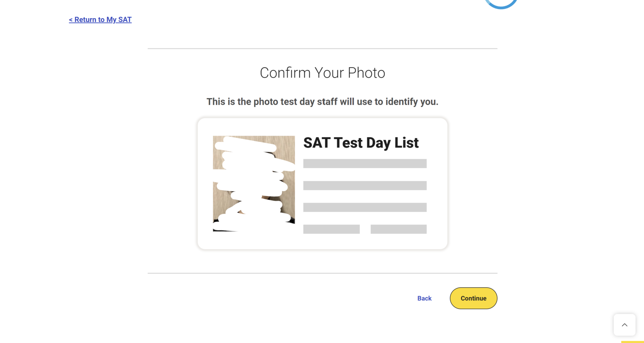Click the divider line above Confirm Your Photo
Screen dimensions: 644x343
click(x=322, y=49)
